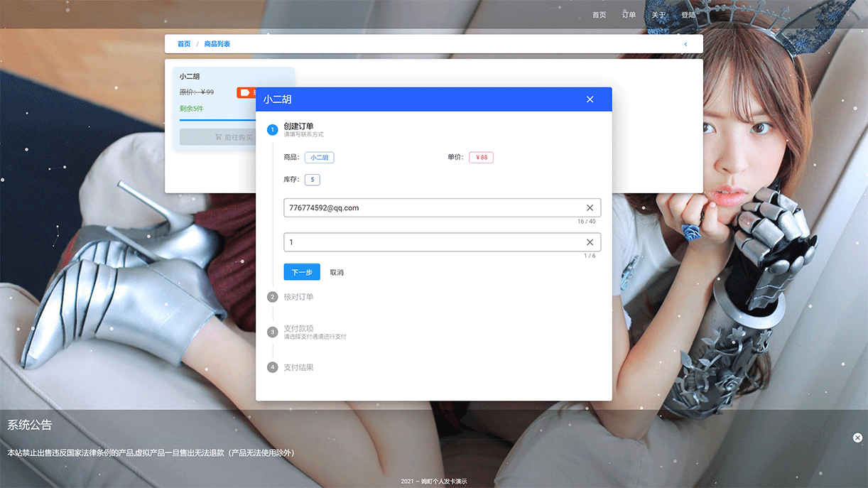Go to 登陆 in the top navigation

688,15
